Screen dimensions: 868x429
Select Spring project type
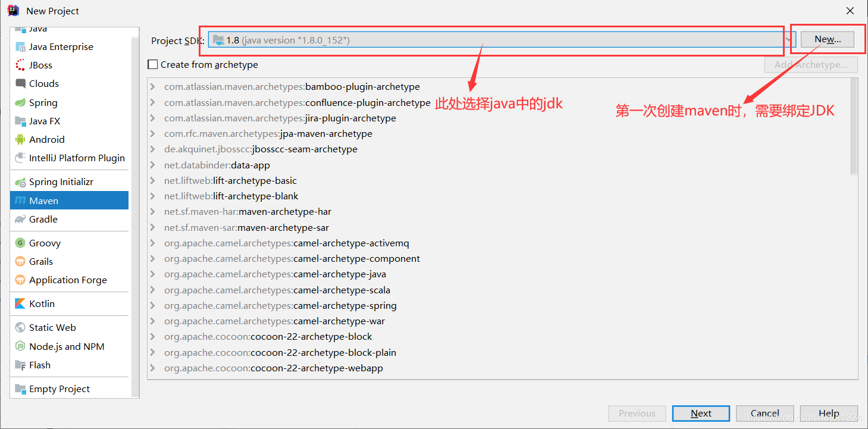point(69,102)
